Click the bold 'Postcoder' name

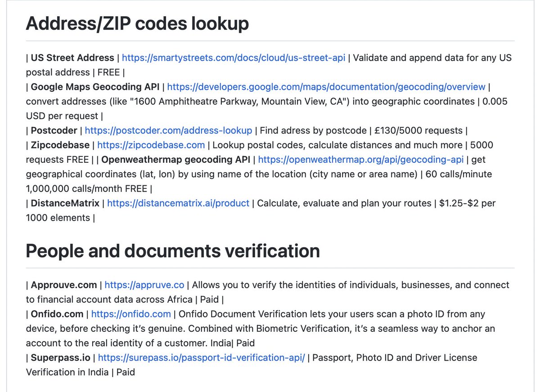(x=54, y=130)
